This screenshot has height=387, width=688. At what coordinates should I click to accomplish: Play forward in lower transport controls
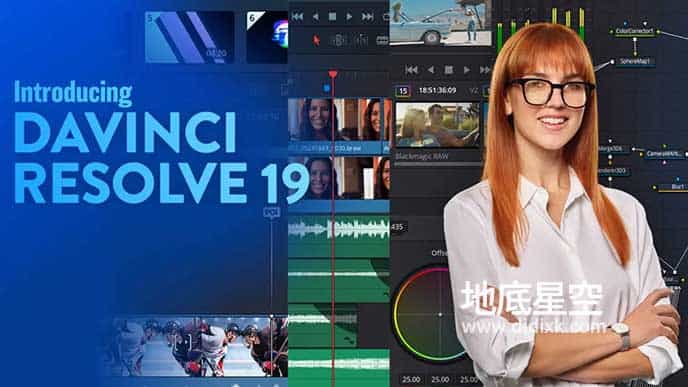467,70
